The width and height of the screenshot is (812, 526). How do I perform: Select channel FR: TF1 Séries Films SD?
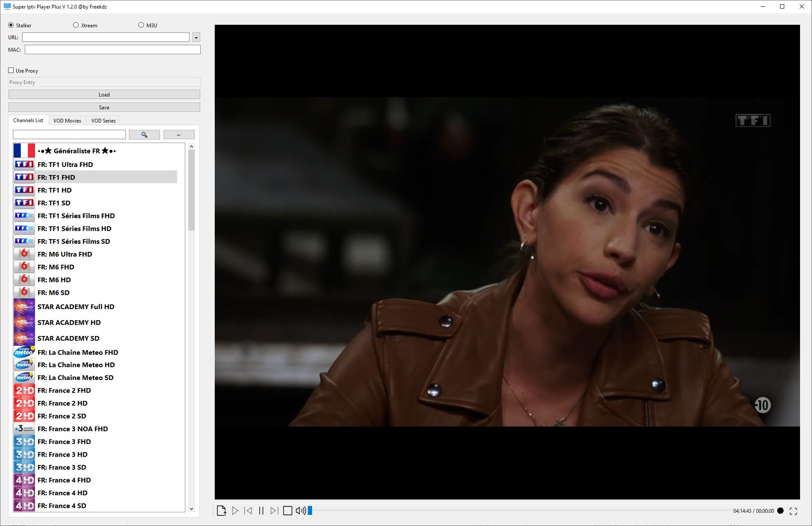pyautogui.click(x=95, y=241)
